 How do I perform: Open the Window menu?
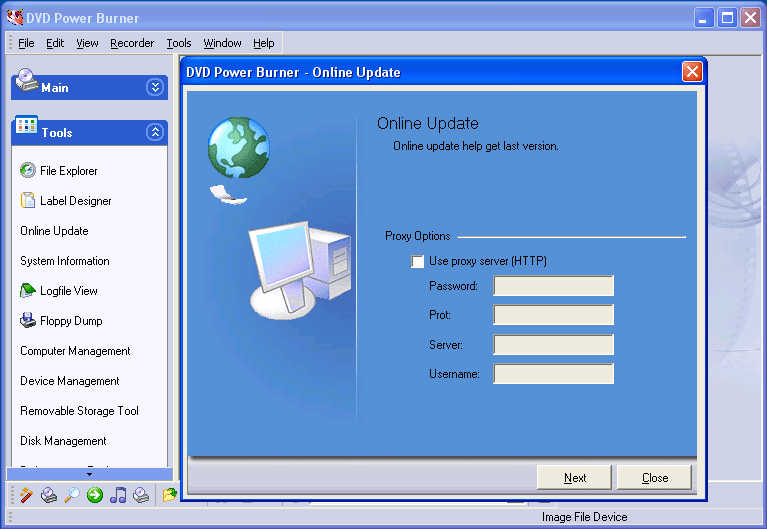pos(223,43)
